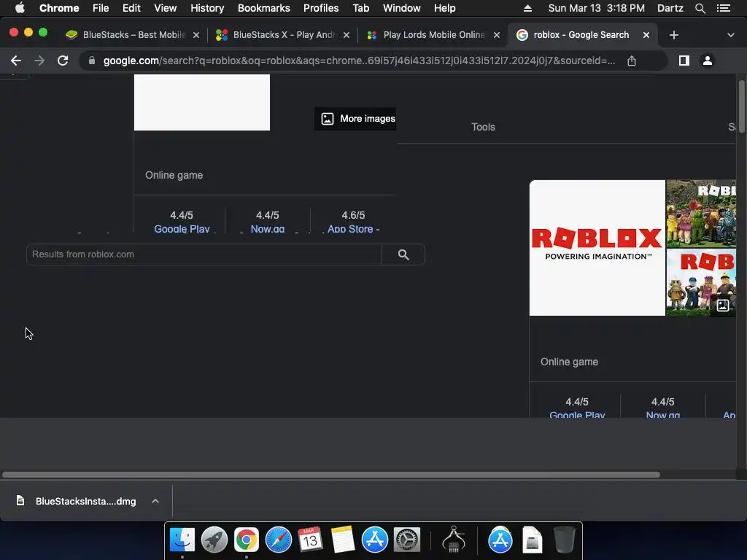Image resolution: width=747 pixels, height=560 pixels.
Task: Select the roblox – Google Search tab
Action: tap(581, 35)
